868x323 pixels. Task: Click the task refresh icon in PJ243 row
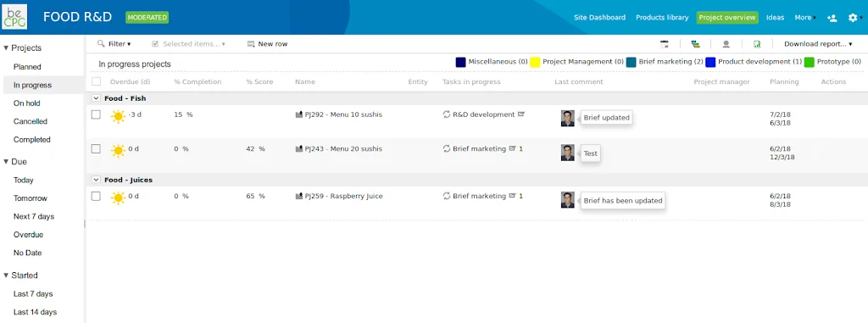click(447, 148)
